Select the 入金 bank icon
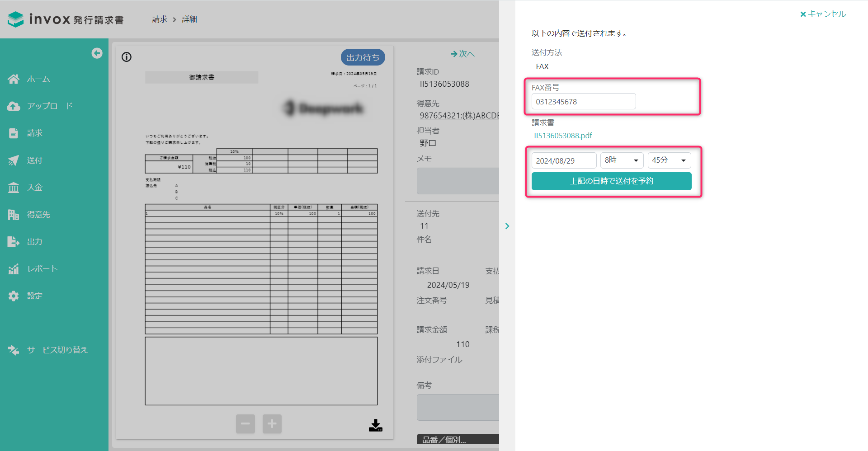The width and height of the screenshot is (868, 451). pyautogui.click(x=14, y=187)
